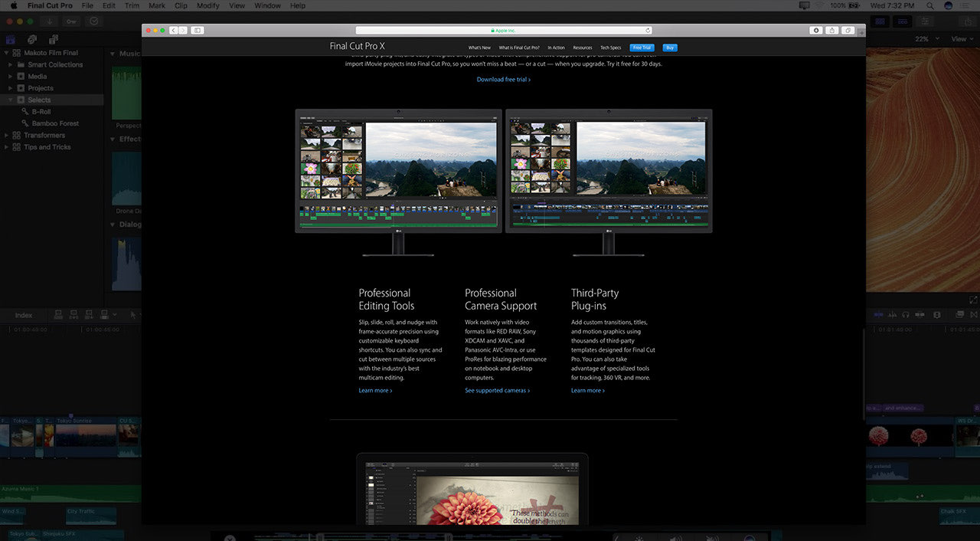Click the Final Cut Pro X page title

[358, 47]
